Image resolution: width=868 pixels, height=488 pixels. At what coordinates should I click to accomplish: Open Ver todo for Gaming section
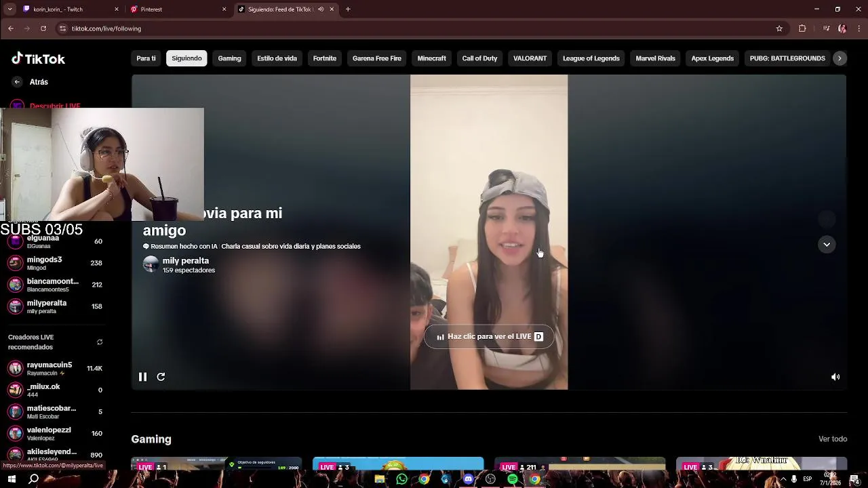coord(833,439)
